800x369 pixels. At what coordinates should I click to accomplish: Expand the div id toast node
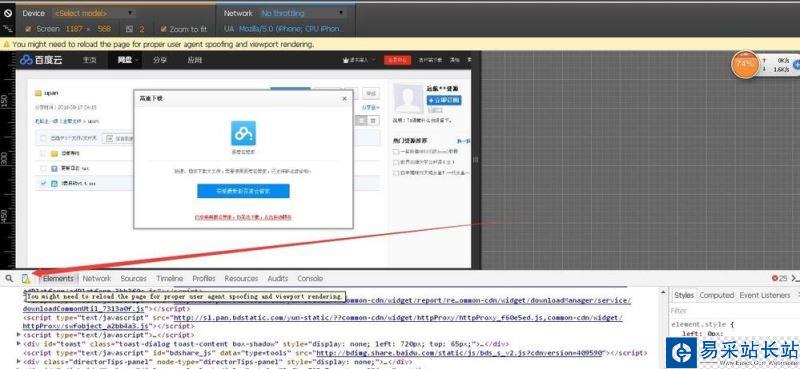click(19, 344)
